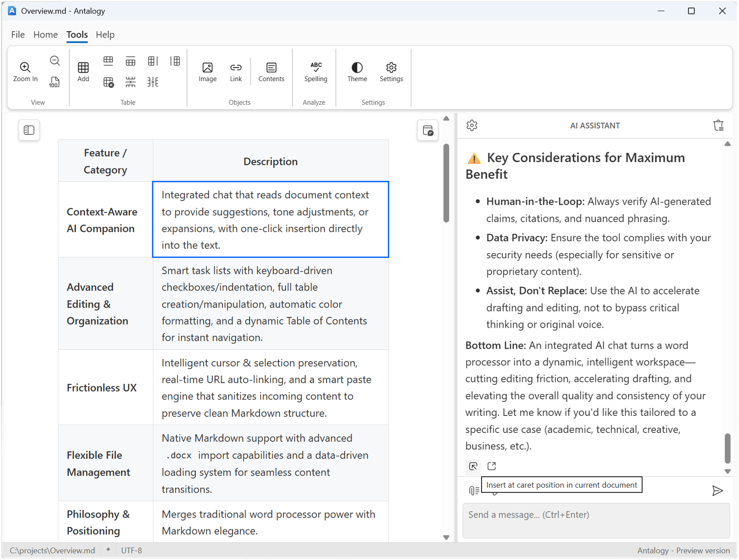Delete table row icon

tap(130, 82)
